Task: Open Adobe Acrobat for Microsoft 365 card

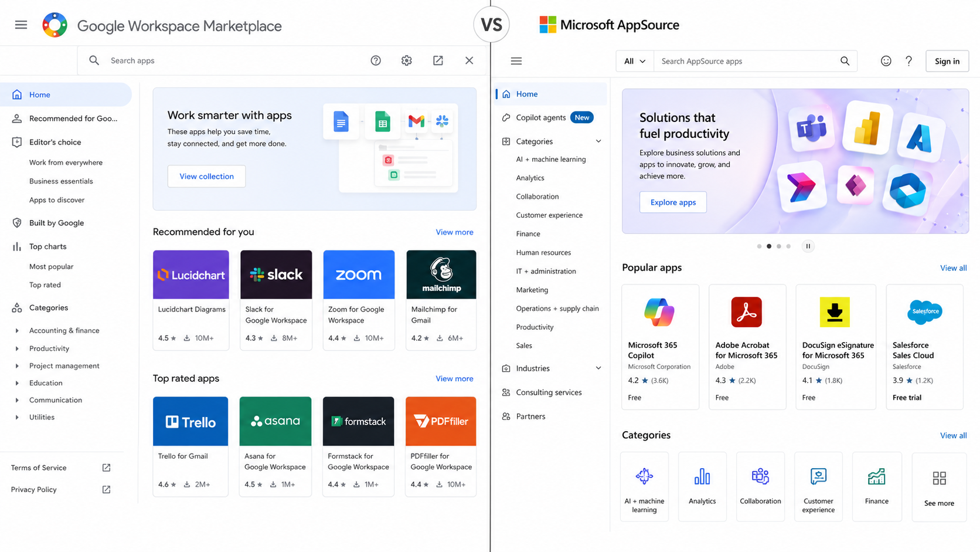Action: (747, 347)
